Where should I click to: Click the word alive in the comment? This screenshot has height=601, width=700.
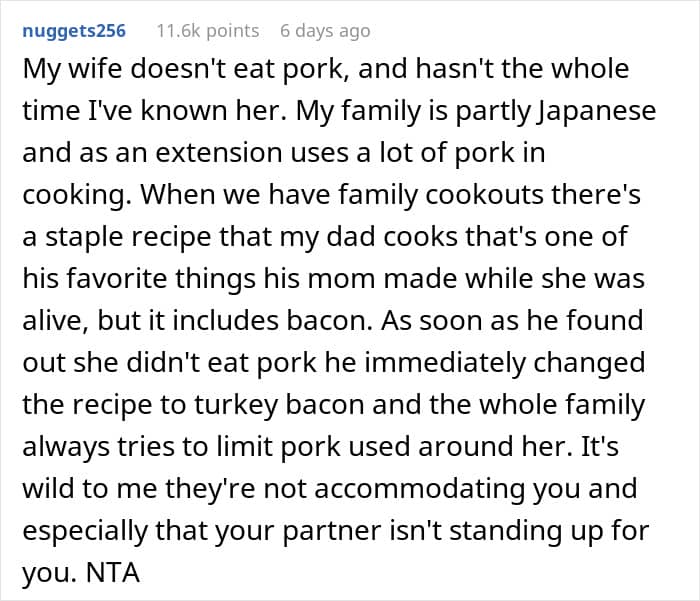(x=56, y=321)
